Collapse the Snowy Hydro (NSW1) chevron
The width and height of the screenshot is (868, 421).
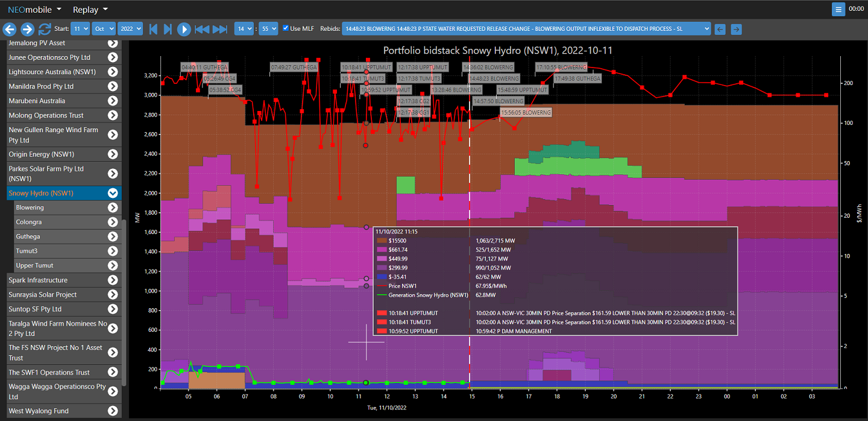[113, 193]
